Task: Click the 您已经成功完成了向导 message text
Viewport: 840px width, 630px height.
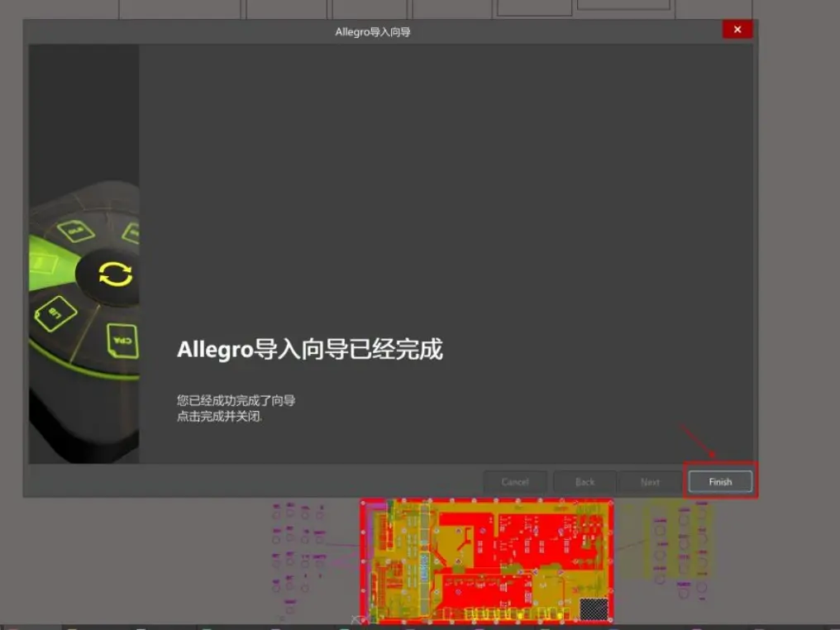Action: (x=236, y=400)
